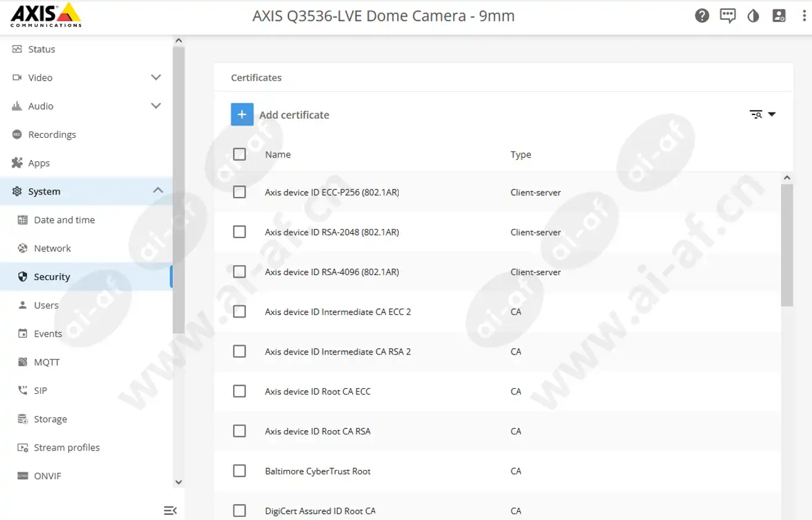
Task: Click the Certificates panel heading
Action: (257, 78)
